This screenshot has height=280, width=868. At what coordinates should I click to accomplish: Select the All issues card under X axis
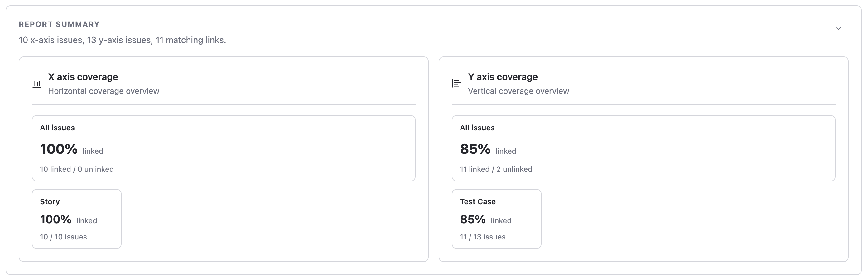coord(224,149)
